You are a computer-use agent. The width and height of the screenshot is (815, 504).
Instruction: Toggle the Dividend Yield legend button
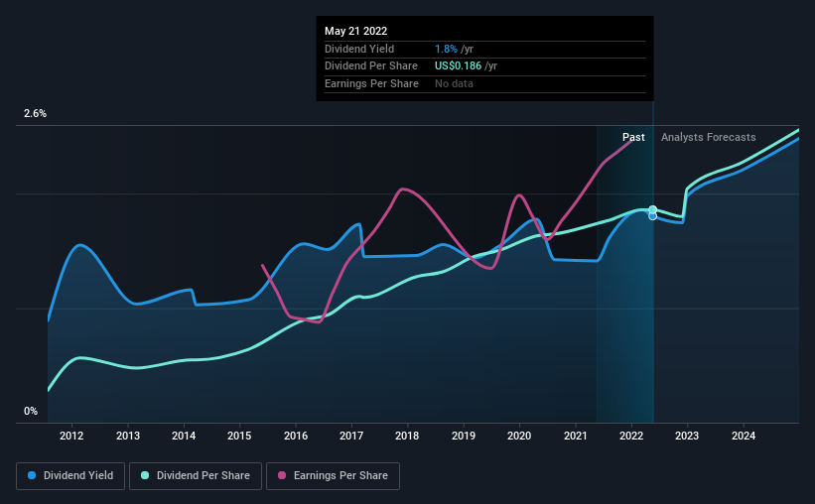point(70,476)
